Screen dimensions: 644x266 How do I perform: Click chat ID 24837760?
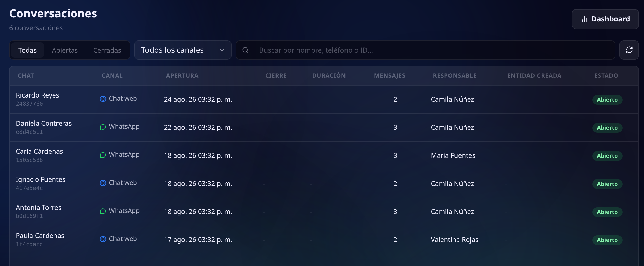pos(29,104)
